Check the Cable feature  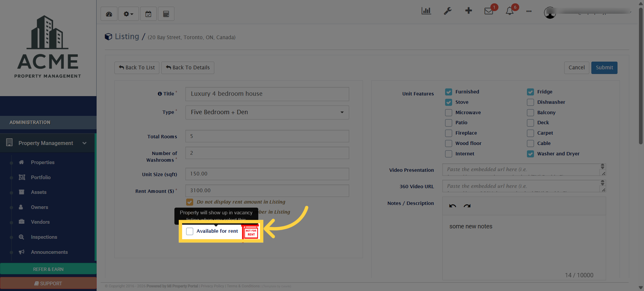click(x=530, y=143)
